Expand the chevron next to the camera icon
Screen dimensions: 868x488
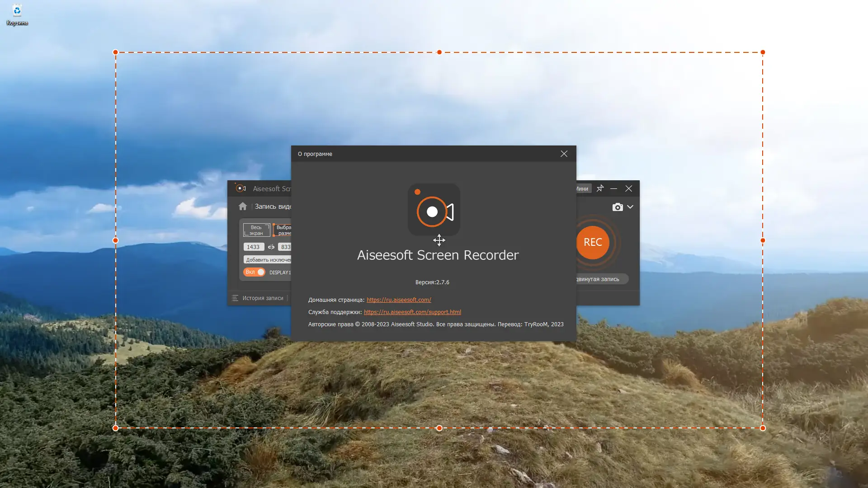[631, 207]
